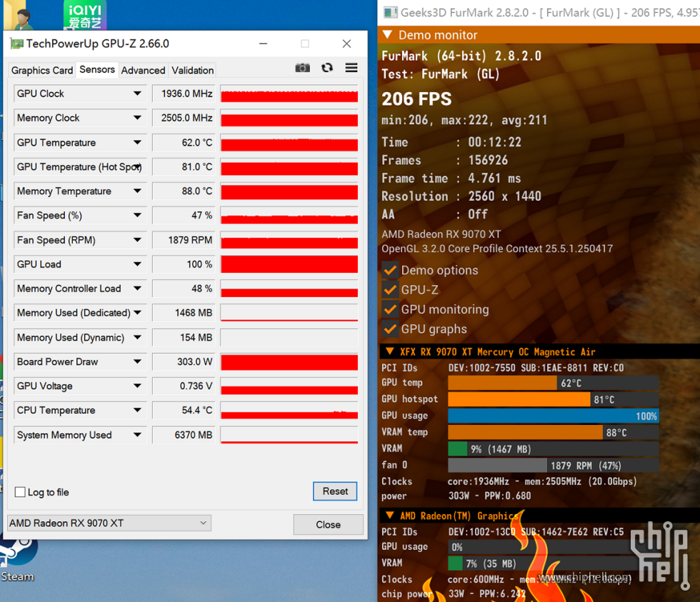The height and width of the screenshot is (602, 700).
Task: Open the Fan Speed (%) sensor dropdown
Action: (x=137, y=216)
